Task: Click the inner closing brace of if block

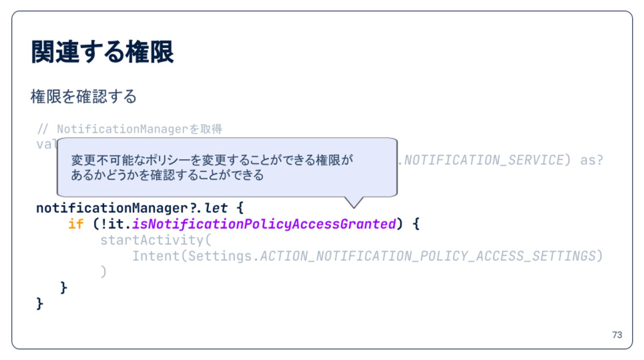Action: point(64,287)
